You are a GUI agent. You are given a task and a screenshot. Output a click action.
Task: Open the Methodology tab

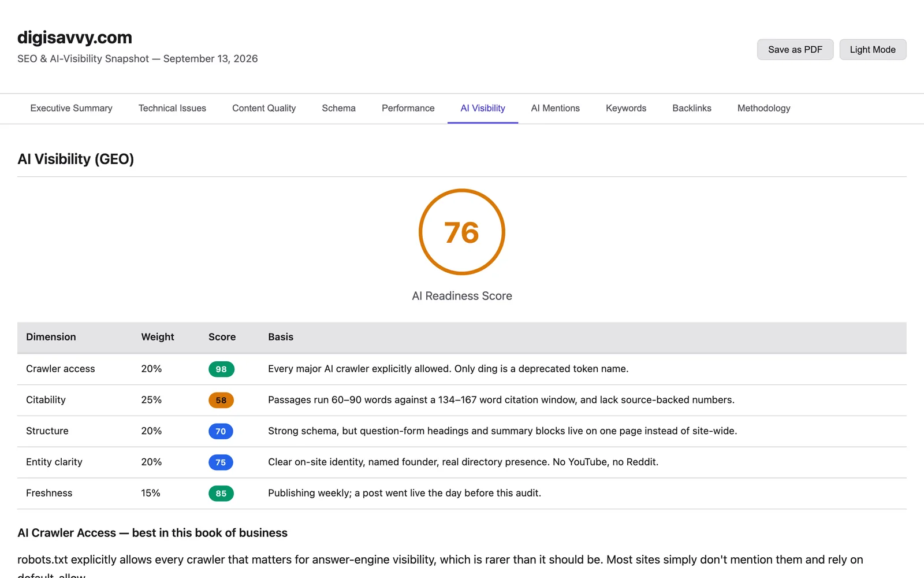tap(763, 108)
